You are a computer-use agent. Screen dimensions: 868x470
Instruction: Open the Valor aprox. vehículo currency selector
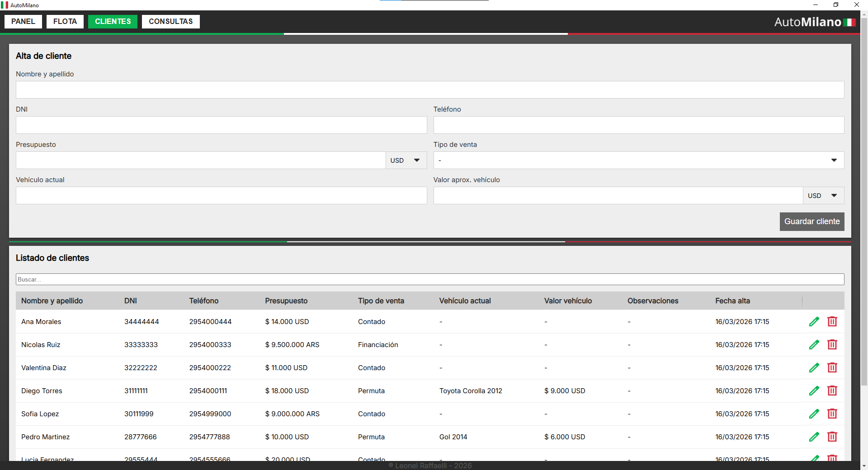point(823,196)
